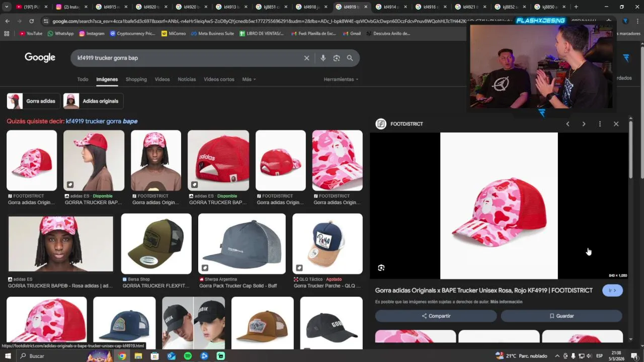Screen dimensions: 644x362
Task: Click the FOOTDISTRICT source name in preview header
Action: [407, 124]
